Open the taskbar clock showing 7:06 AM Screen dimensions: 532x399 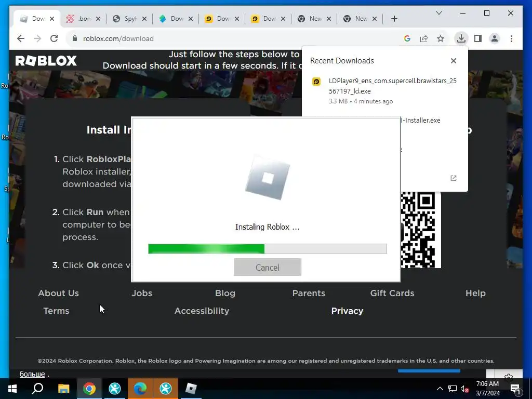coord(487,389)
